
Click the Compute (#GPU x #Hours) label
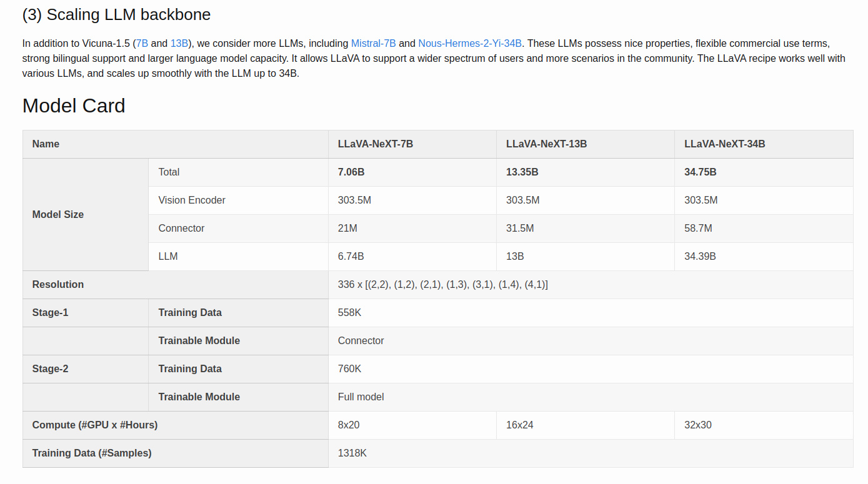[94, 425]
